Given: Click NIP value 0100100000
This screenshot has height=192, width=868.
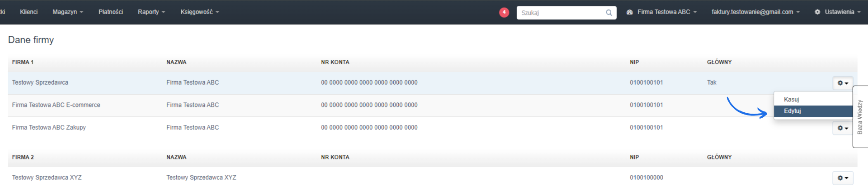Looking at the screenshot, I should click(646, 178).
